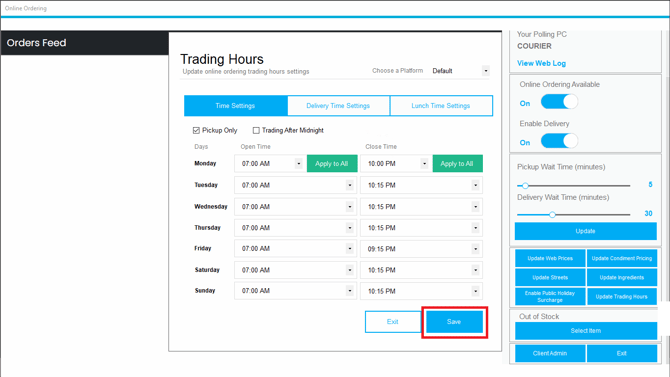
Task: Click Select Item under Out of Stock
Action: click(x=586, y=331)
